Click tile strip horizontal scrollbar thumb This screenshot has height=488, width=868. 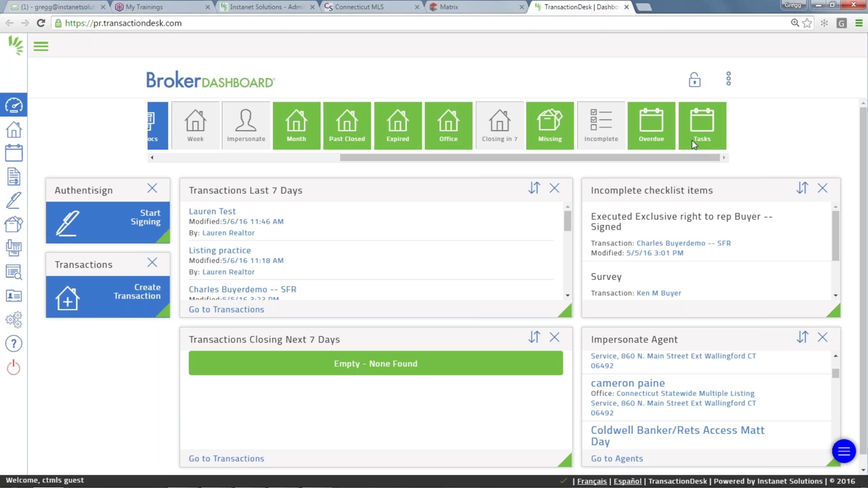coord(529,158)
